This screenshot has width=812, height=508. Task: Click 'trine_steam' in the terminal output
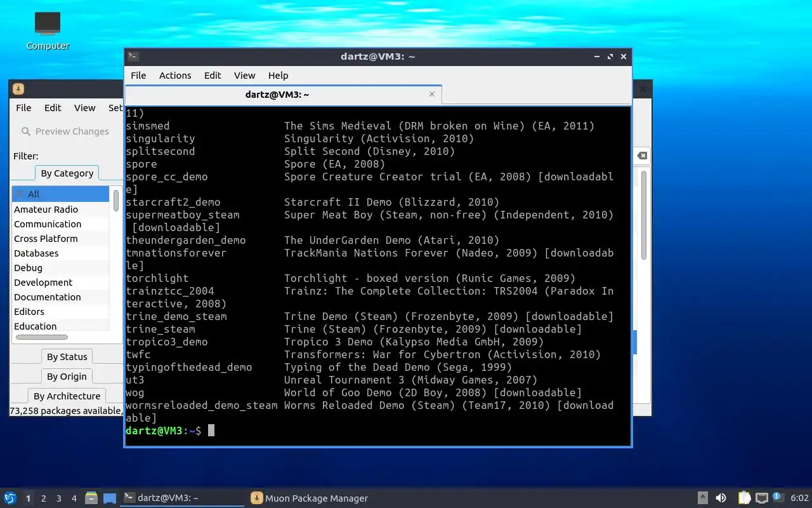click(x=160, y=329)
